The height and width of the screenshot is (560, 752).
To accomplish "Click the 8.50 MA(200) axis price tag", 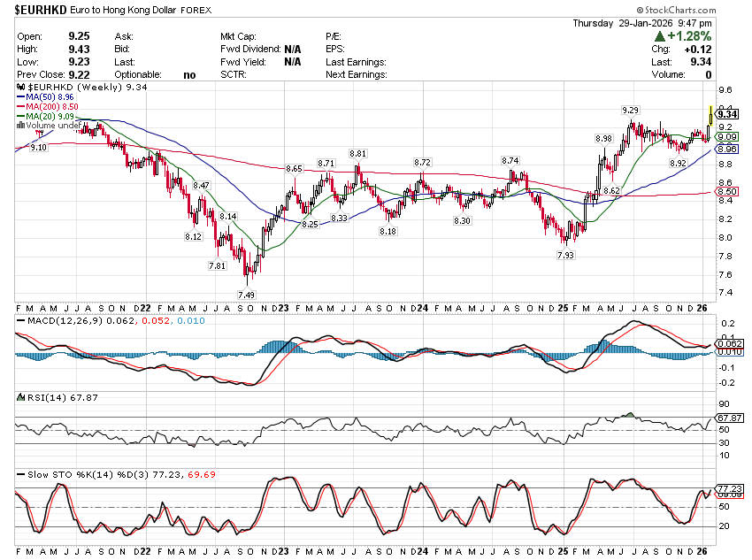I will coord(727,191).
